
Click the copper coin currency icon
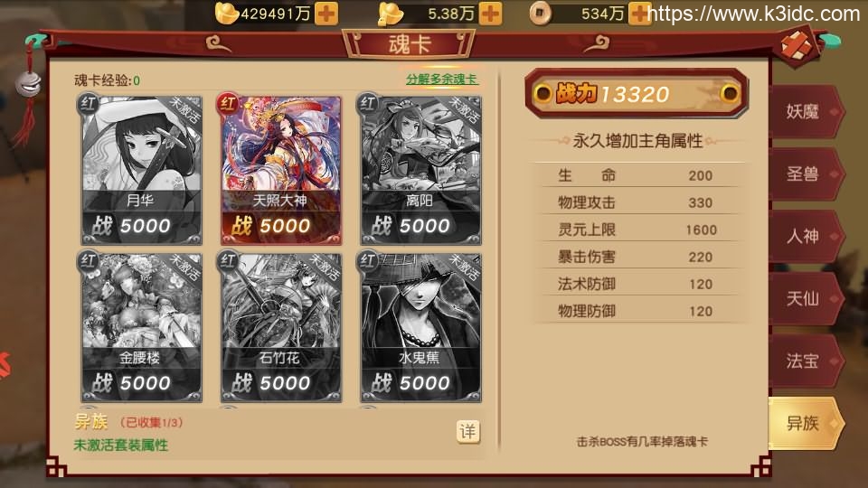[x=540, y=14]
